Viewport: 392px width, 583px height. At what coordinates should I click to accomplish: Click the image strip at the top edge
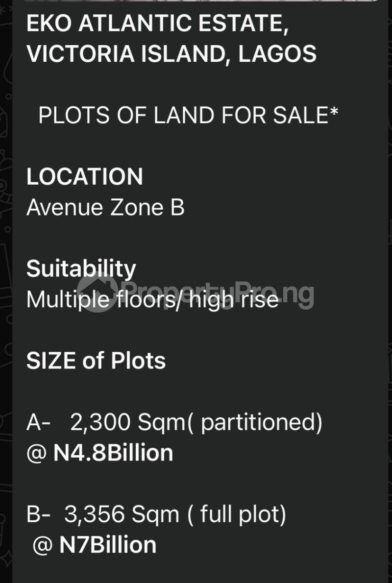click(196, 1)
